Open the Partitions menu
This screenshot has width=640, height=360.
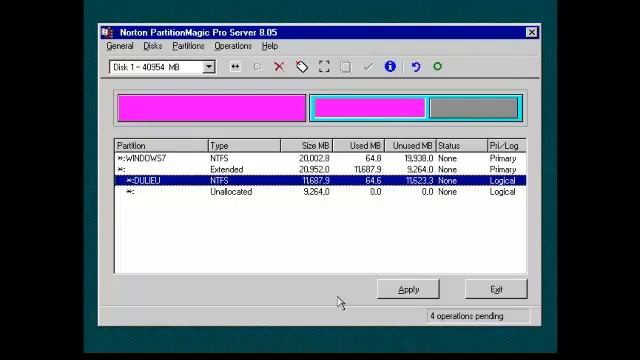coord(188,46)
